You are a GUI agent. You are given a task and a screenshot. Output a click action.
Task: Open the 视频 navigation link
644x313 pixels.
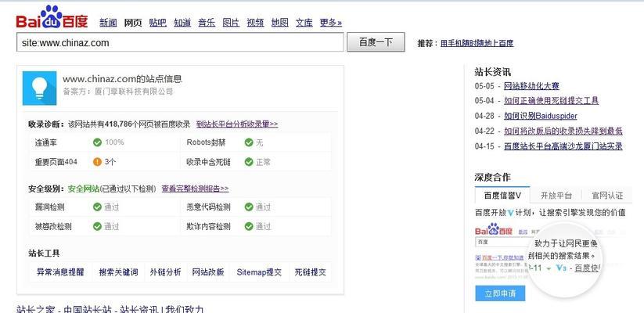coord(255,23)
